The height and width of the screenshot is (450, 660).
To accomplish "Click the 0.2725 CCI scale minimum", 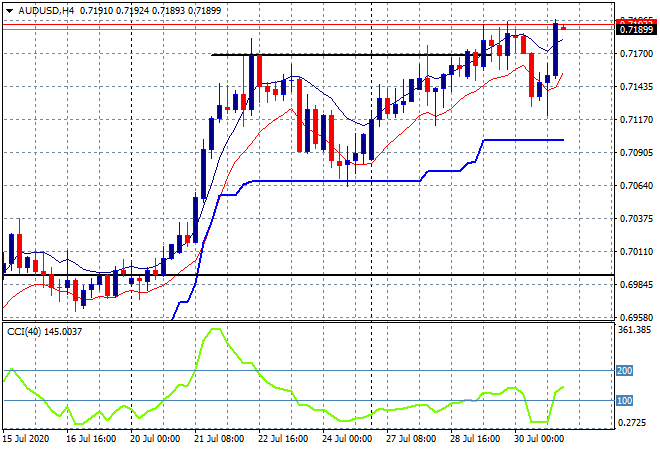I will point(632,422).
